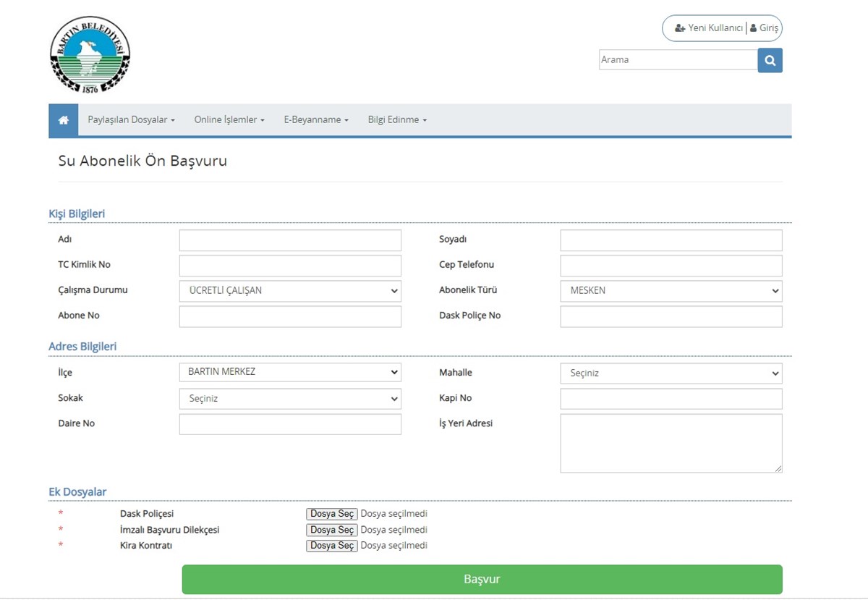The image size is (868, 600).
Task: Click the Soyadı input field
Action: [671, 240]
